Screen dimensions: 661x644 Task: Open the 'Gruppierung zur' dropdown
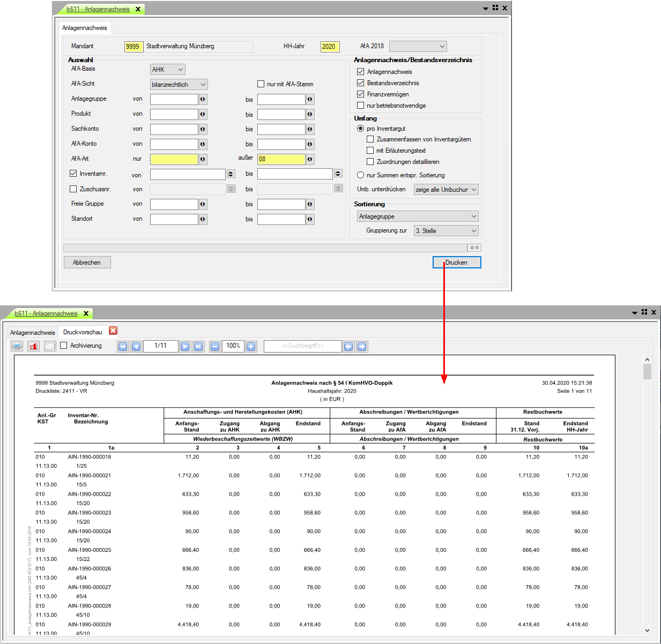446,231
